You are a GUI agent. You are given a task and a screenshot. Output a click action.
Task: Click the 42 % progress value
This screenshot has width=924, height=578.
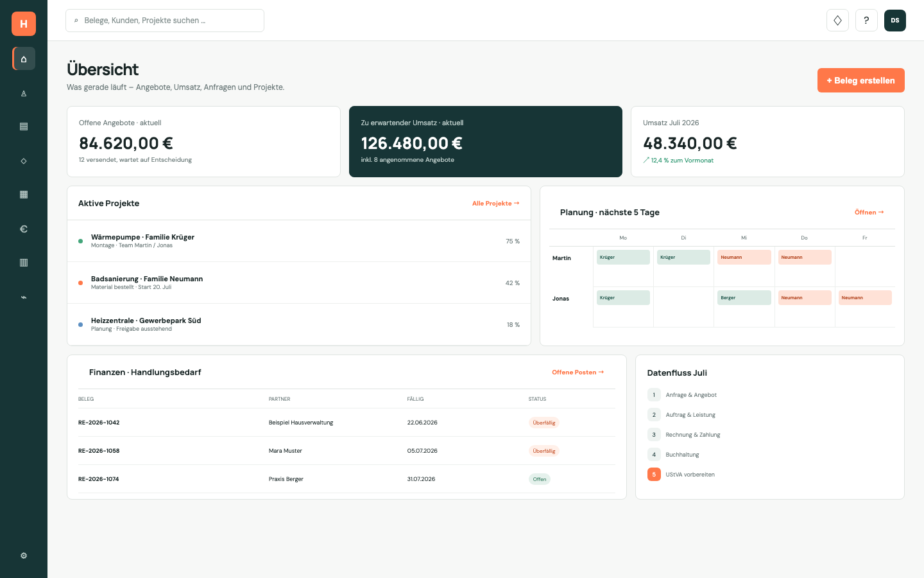tap(513, 283)
